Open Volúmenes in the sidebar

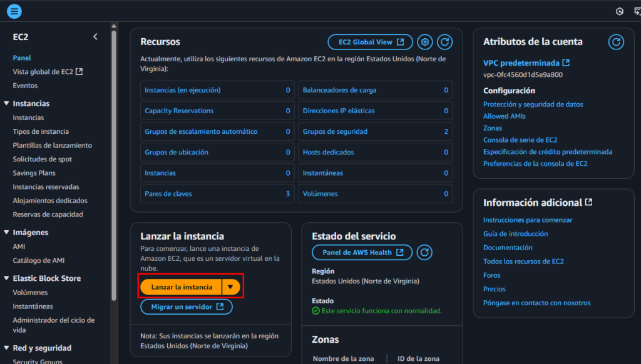pos(30,293)
